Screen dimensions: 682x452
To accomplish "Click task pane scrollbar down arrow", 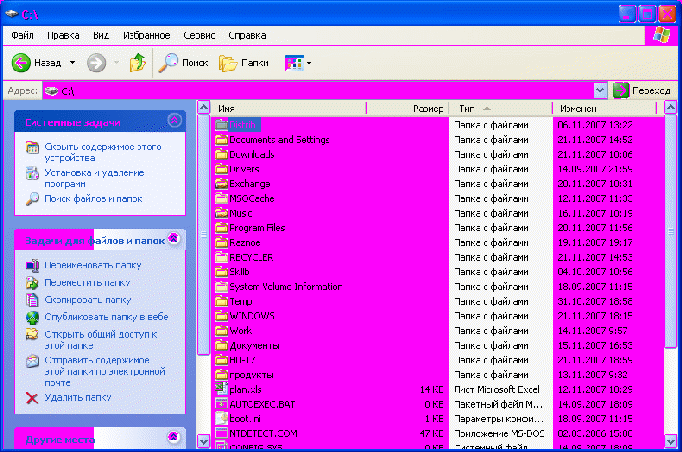I will [x=204, y=442].
